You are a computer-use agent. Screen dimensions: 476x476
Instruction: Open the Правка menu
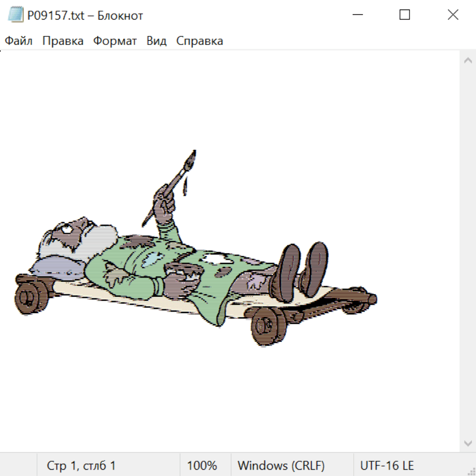(x=62, y=41)
